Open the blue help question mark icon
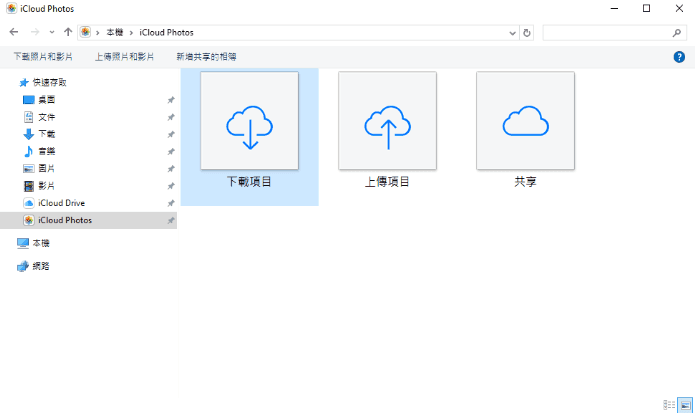The image size is (695, 413). (x=679, y=57)
